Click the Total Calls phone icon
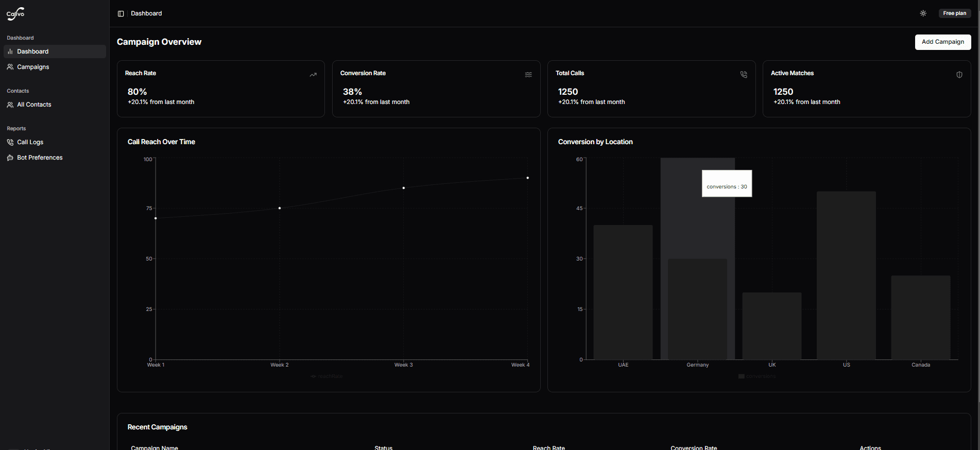 [x=744, y=75]
